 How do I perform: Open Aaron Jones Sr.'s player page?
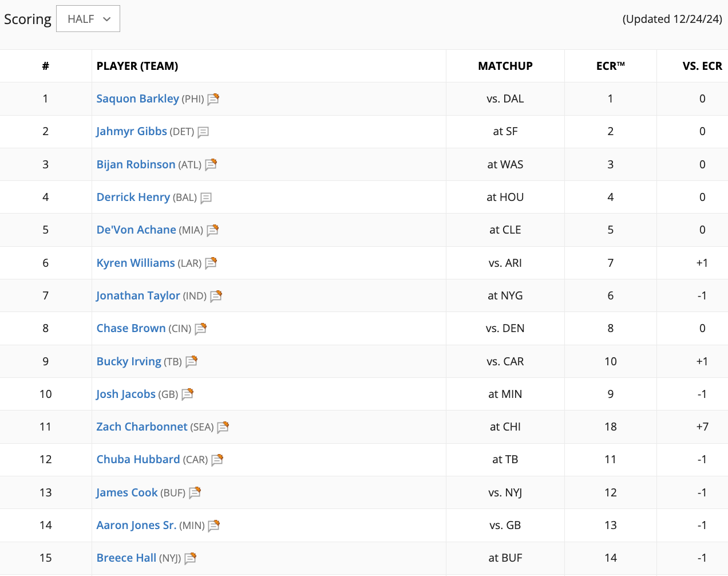(x=136, y=525)
